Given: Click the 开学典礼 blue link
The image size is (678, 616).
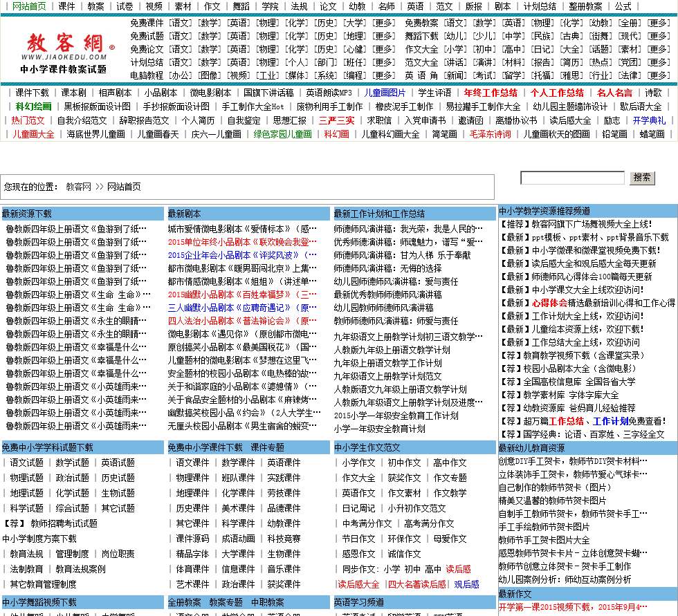Looking at the screenshot, I should [x=649, y=120].
